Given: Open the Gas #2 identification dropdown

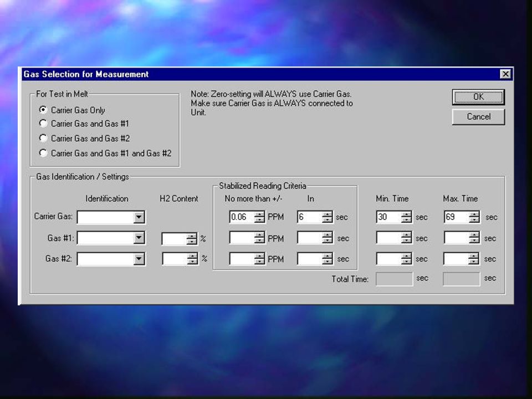Looking at the screenshot, I should 139,259.
